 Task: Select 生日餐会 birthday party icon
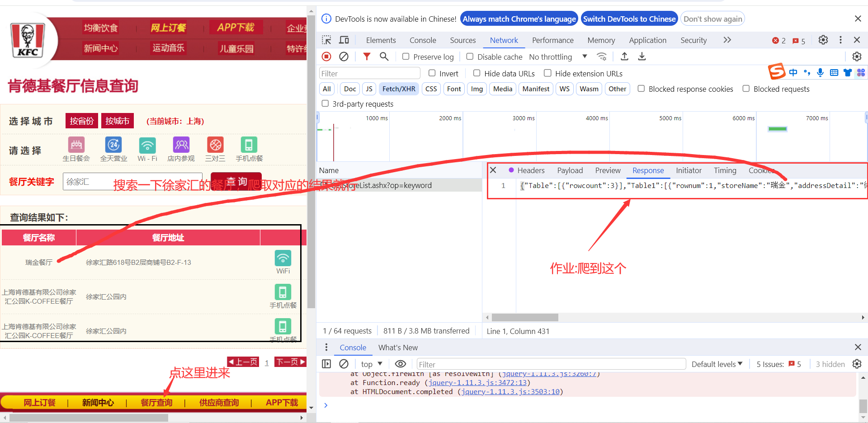click(76, 145)
